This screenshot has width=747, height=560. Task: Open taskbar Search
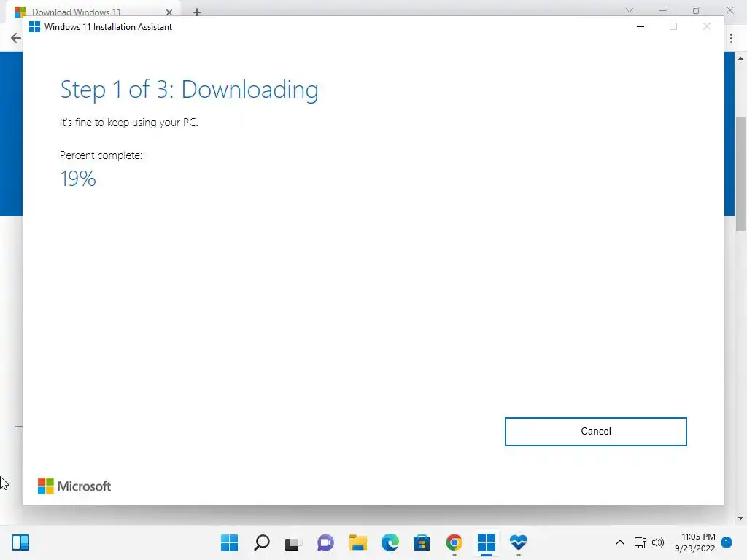pyautogui.click(x=262, y=542)
